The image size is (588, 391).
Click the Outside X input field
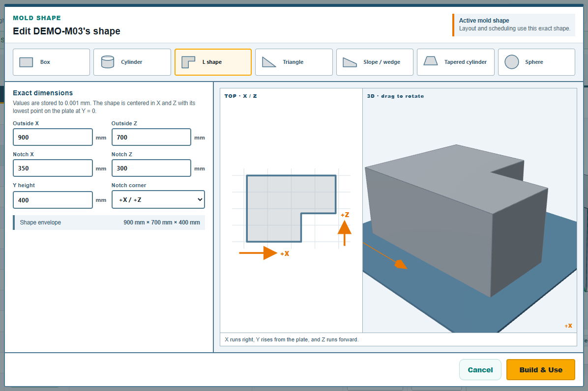(x=53, y=137)
